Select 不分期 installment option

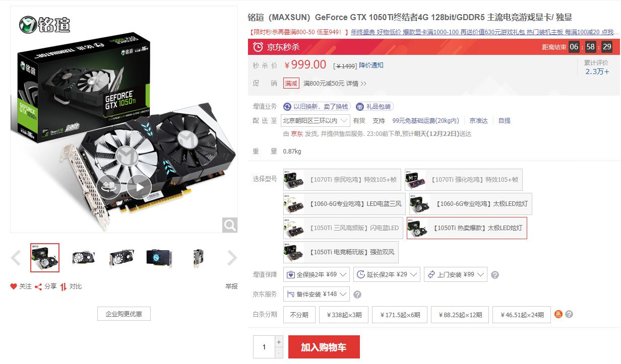[x=299, y=315]
